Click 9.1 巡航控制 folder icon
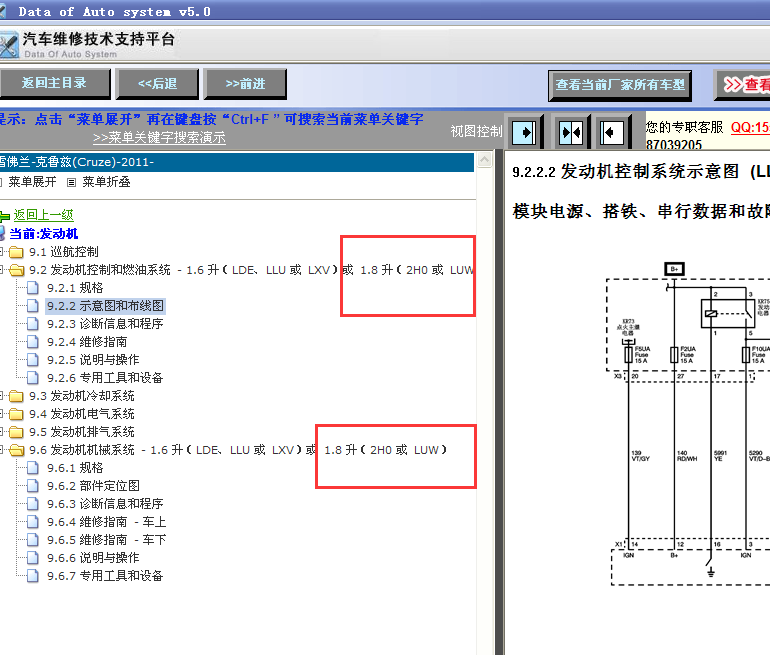The width and height of the screenshot is (770, 655). 16,252
